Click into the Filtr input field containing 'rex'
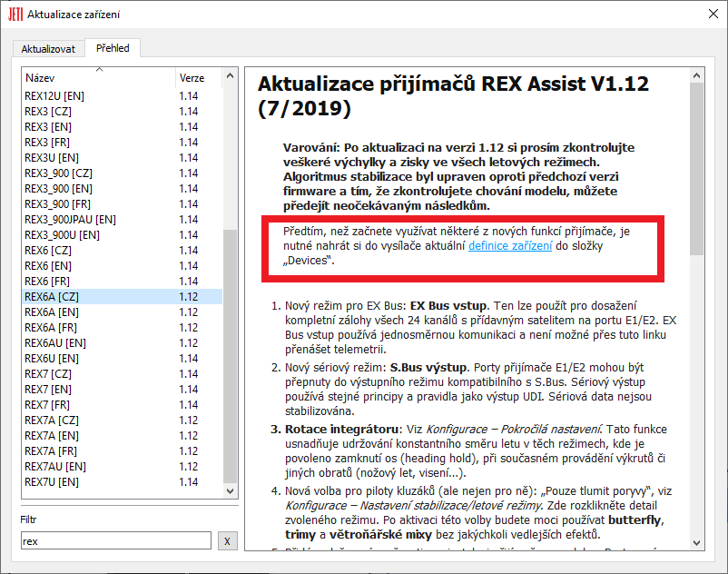728x574 pixels. (x=116, y=540)
